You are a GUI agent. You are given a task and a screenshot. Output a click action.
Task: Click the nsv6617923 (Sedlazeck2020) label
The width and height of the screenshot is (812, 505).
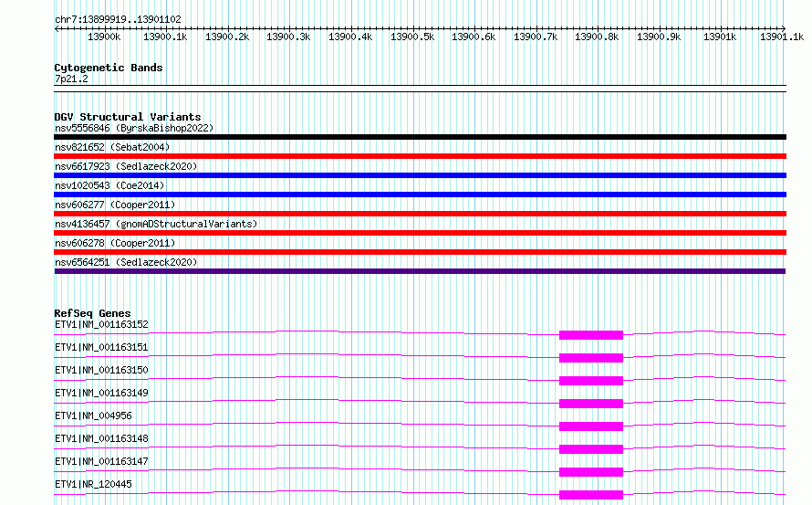point(126,166)
